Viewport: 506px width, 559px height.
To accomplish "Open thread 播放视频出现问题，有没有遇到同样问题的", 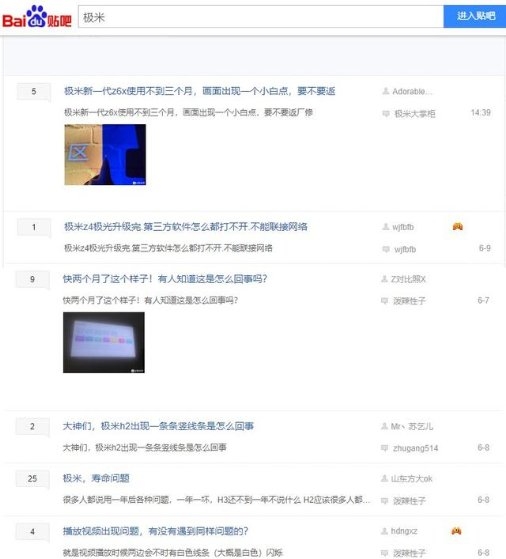I will pyautogui.click(x=155, y=531).
